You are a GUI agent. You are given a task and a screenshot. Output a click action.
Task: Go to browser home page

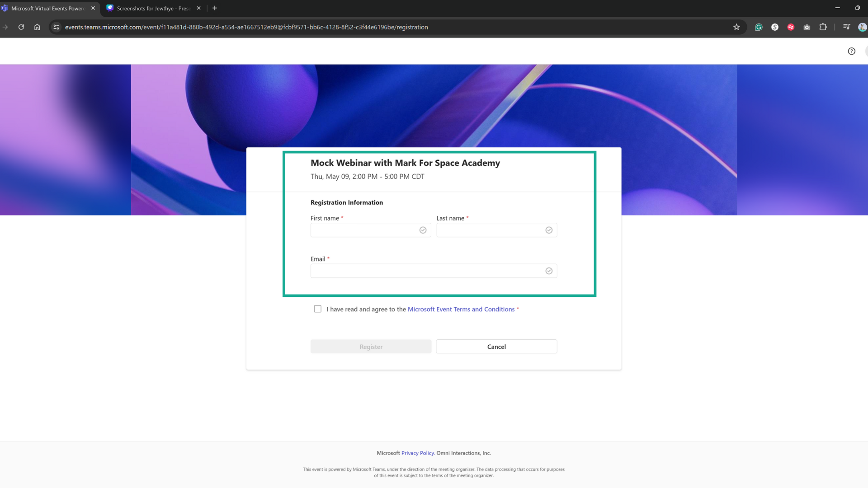coord(37,27)
